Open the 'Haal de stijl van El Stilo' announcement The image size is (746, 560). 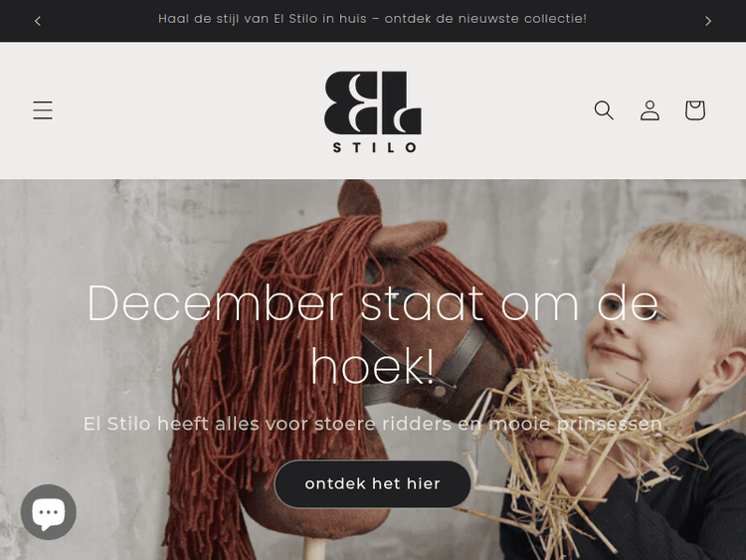[373, 19]
